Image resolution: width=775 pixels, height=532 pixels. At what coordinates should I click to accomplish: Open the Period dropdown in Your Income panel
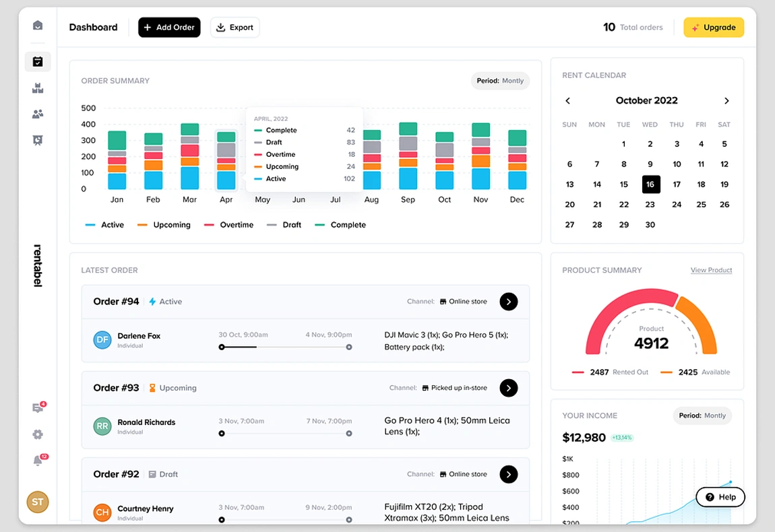tap(702, 415)
